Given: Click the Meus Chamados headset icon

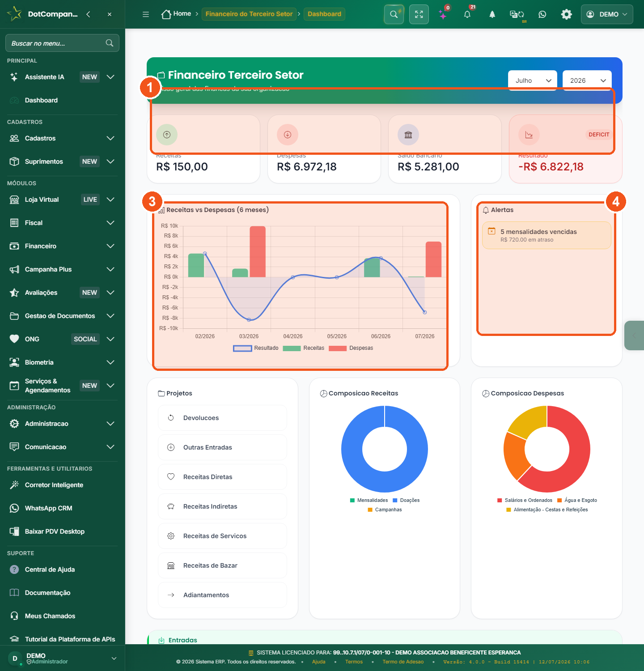Looking at the screenshot, I should 14,616.
